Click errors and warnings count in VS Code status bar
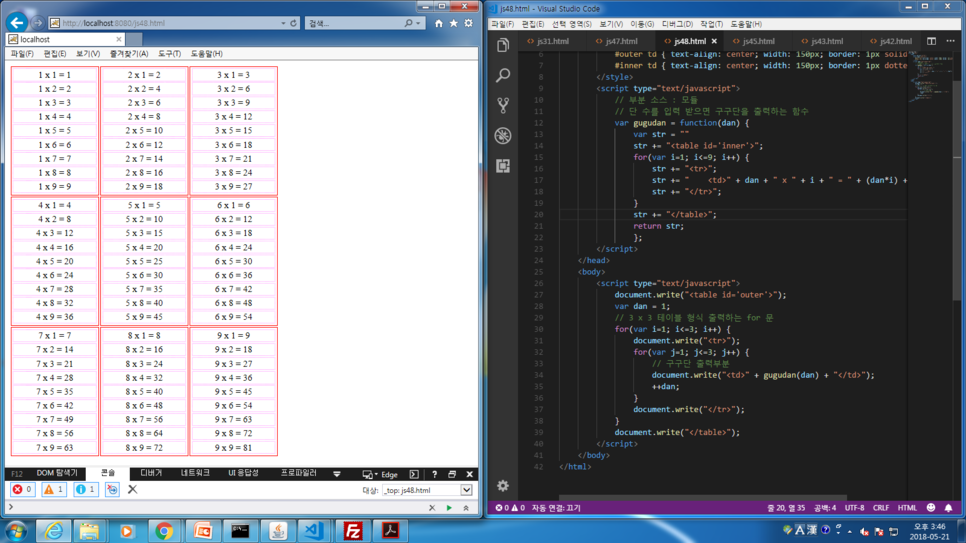The width and height of the screenshot is (966, 543). (509, 508)
